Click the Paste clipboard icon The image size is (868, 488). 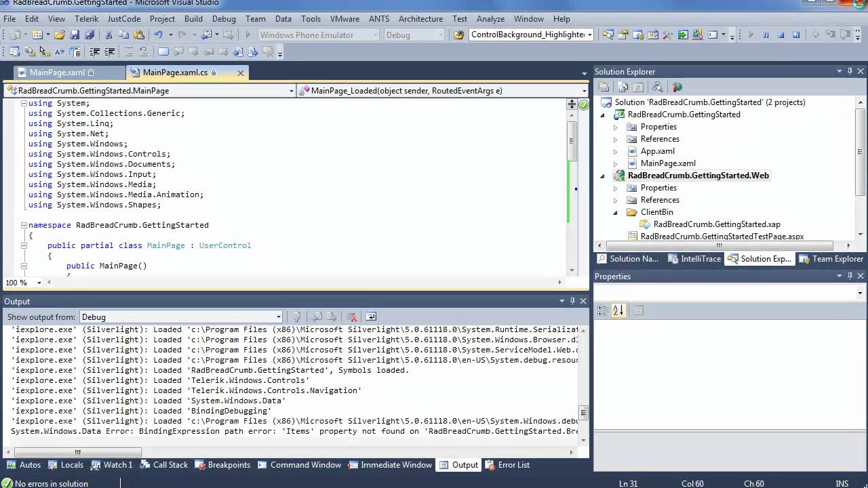138,35
